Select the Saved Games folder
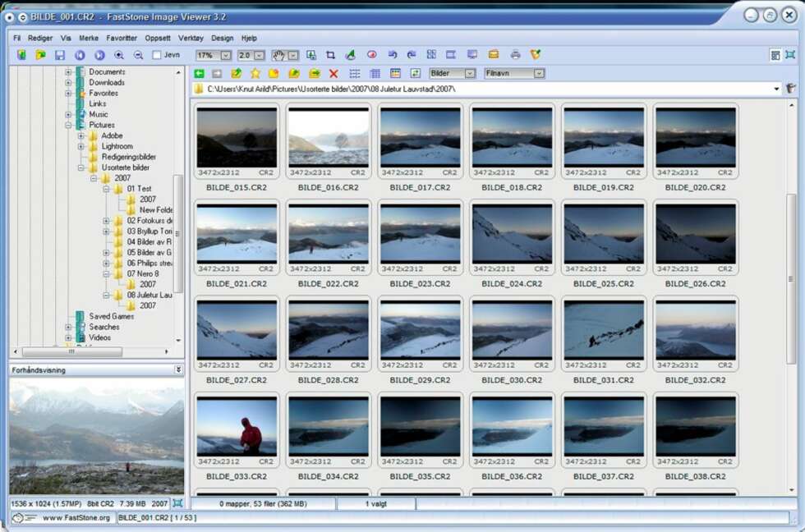The height and width of the screenshot is (532, 805). coord(112,317)
